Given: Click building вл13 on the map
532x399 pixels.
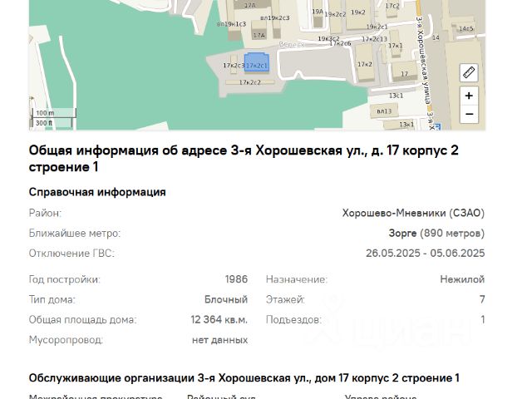Looking at the screenshot, I should click(384, 111).
